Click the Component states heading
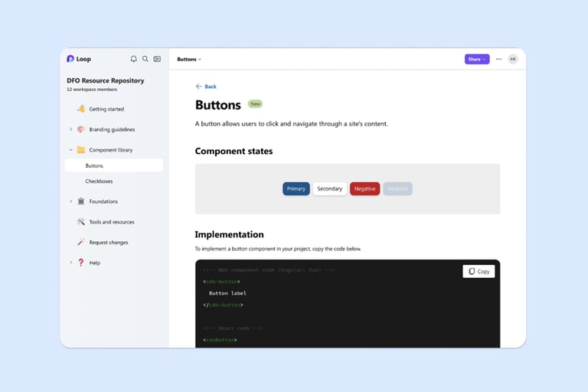This screenshot has height=392, width=588. click(x=234, y=151)
